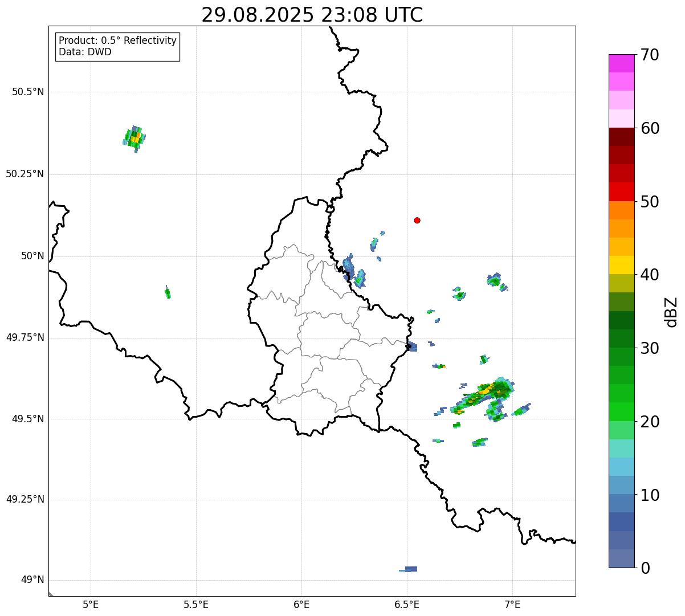Select the magenta top colorbar swatch
685x616 pixels.
[622, 63]
